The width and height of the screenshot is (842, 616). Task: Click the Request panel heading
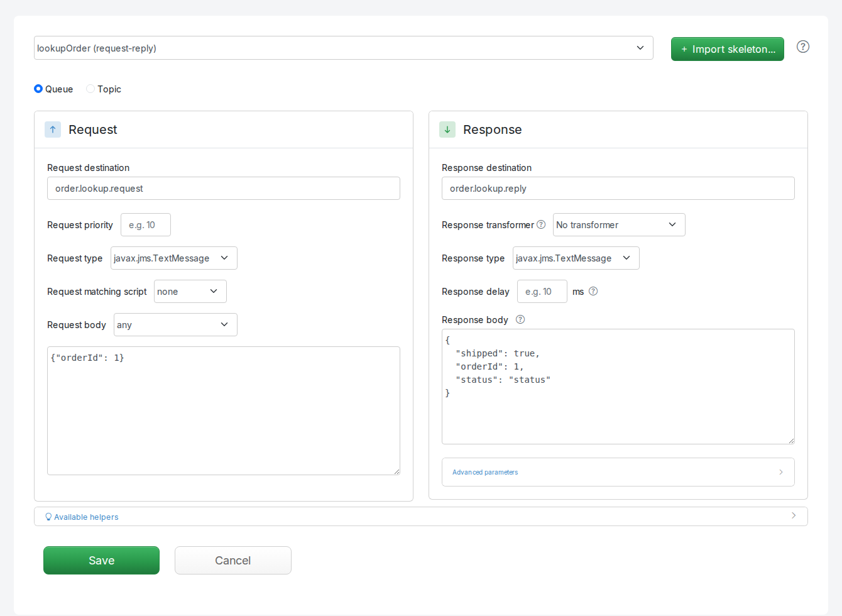(93, 129)
